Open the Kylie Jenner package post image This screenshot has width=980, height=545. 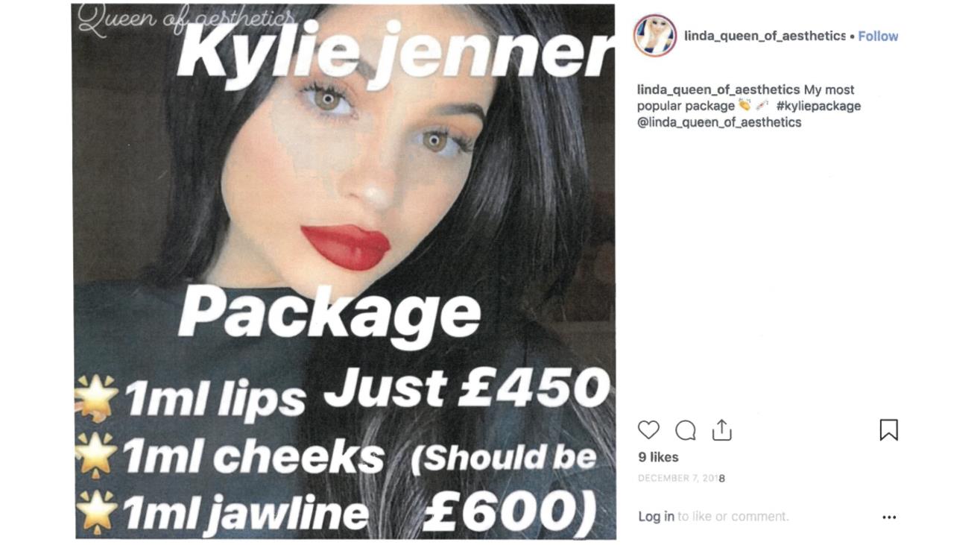pyautogui.click(x=345, y=271)
